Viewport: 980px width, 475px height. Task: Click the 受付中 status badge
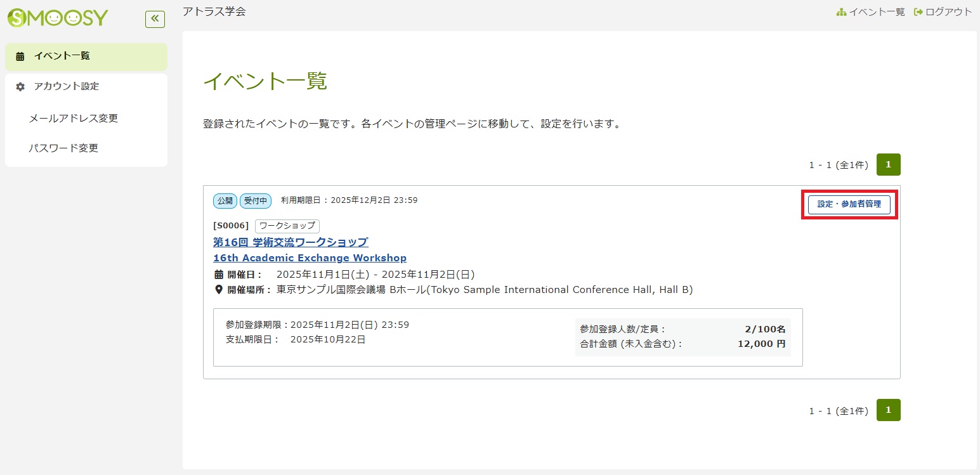click(x=256, y=201)
